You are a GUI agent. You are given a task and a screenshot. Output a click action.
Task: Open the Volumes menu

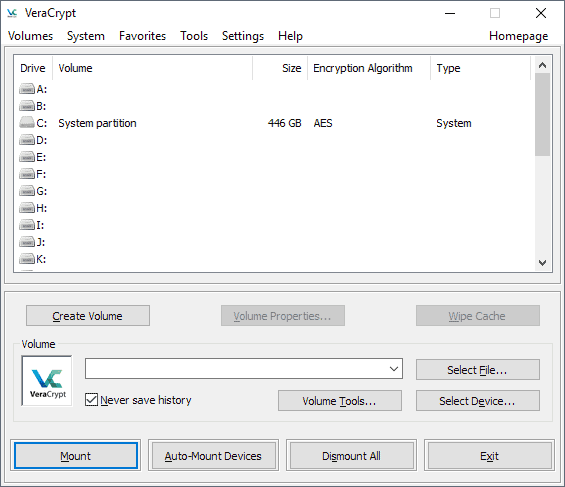click(x=30, y=36)
